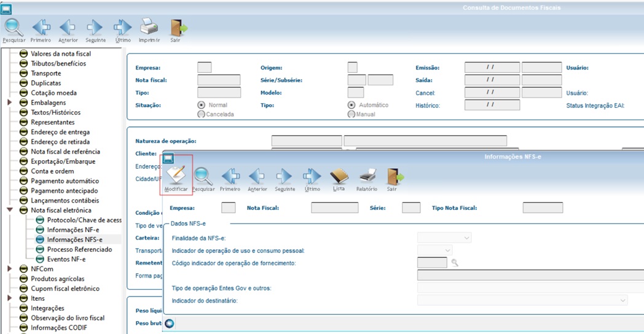
Task: Expand the Embalagens tree node
Action: 9,102
